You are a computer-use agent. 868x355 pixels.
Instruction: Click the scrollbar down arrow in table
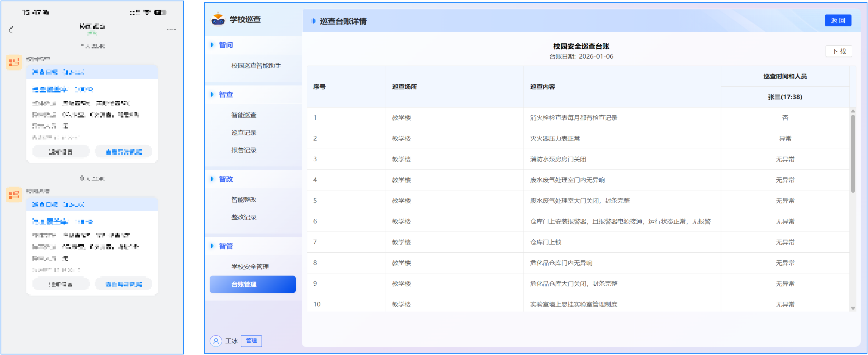pyautogui.click(x=853, y=308)
